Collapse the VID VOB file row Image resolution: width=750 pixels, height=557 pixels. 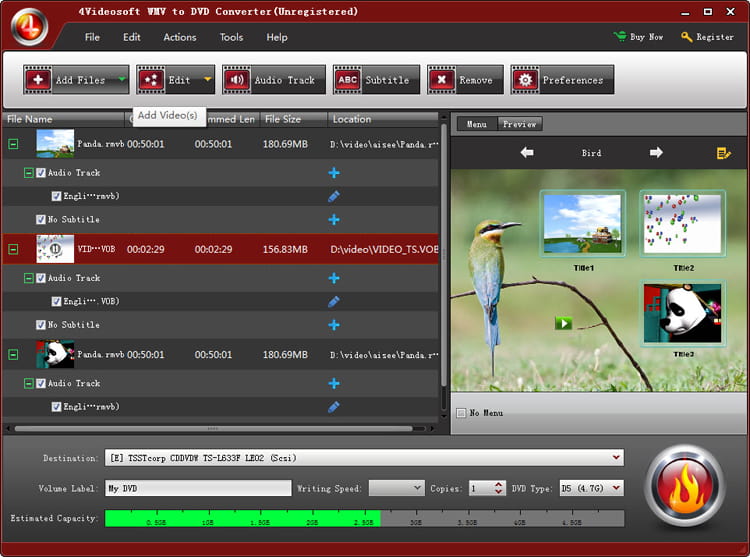pyautogui.click(x=13, y=249)
